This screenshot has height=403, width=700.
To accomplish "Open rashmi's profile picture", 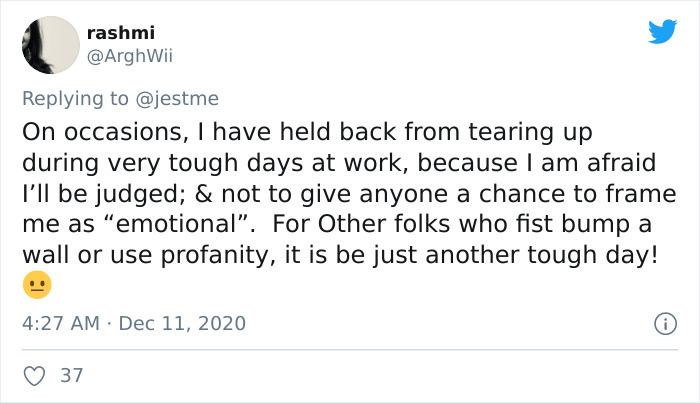I will click(49, 45).
